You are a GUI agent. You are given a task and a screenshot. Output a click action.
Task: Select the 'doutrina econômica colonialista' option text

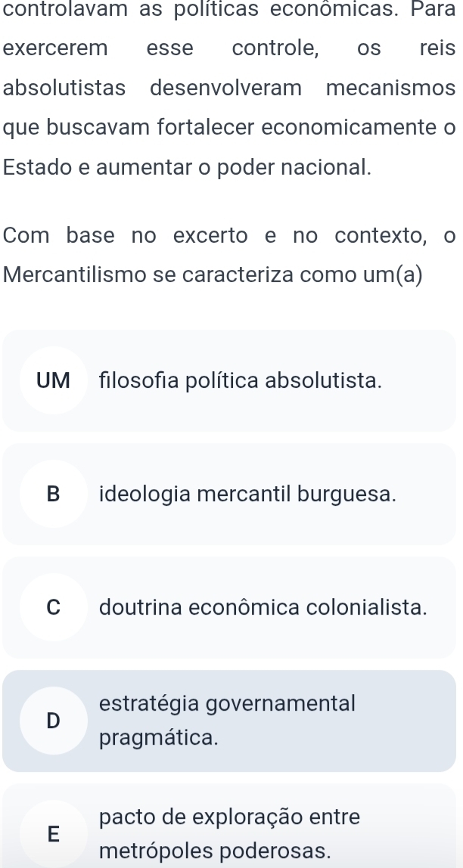pos(263,607)
